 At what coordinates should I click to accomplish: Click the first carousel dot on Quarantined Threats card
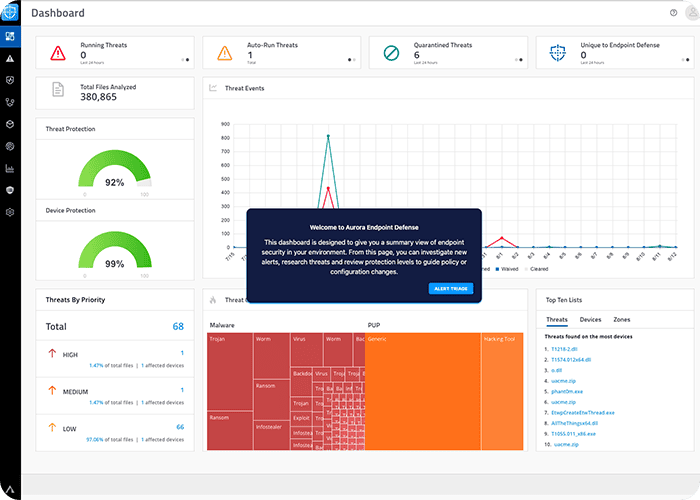tap(516, 60)
